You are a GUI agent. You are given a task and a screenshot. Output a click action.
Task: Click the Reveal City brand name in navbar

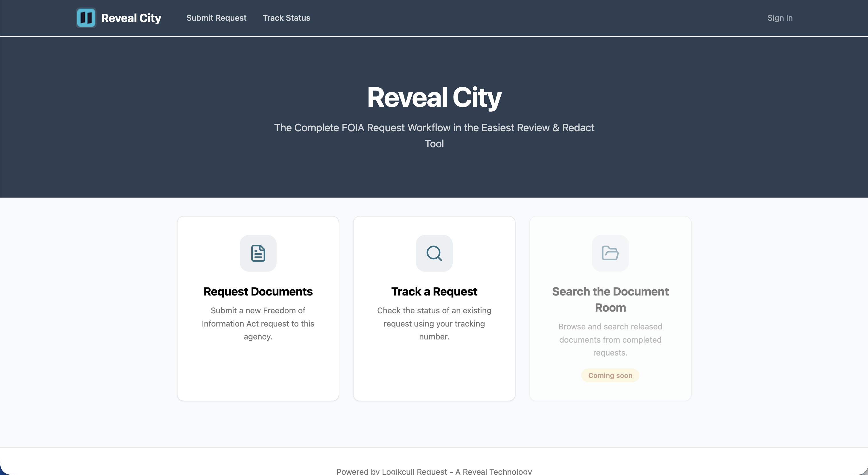131,18
